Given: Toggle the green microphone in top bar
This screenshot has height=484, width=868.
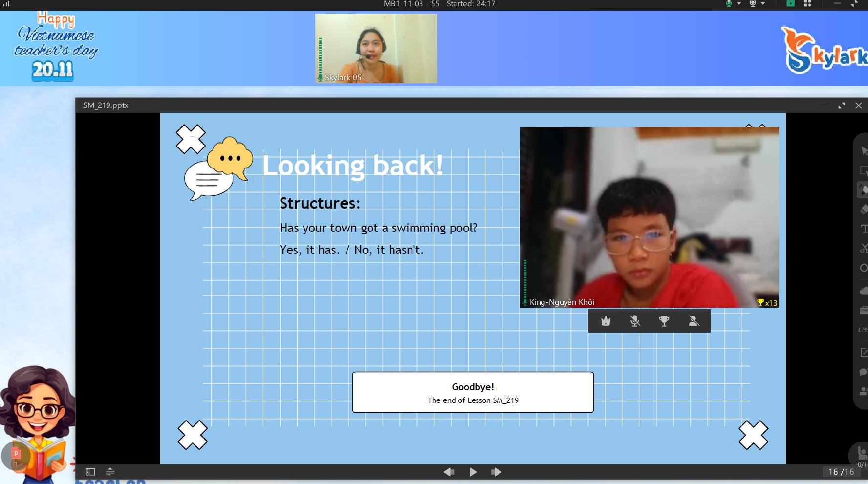Looking at the screenshot, I should [729, 4].
